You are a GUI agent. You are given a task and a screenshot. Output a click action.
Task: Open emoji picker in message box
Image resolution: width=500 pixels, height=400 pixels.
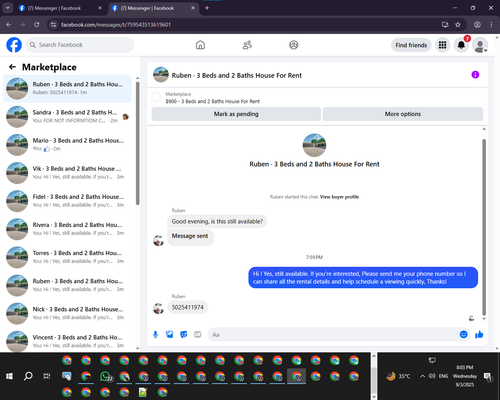[463, 334]
